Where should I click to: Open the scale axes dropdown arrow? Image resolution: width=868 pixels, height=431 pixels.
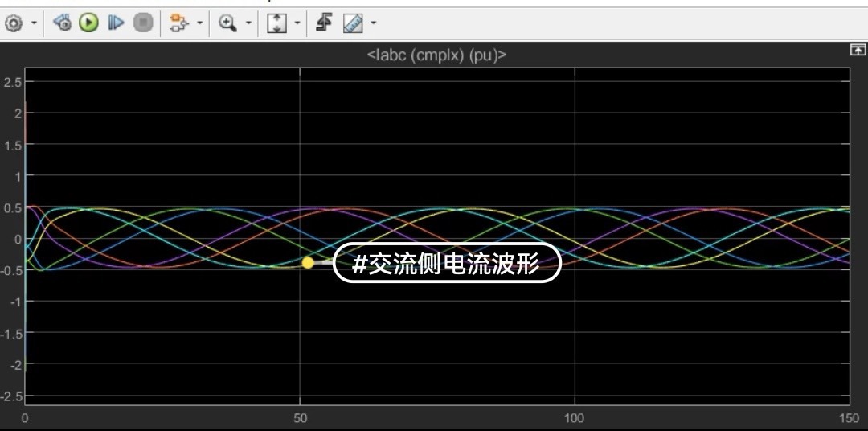click(297, 23)
